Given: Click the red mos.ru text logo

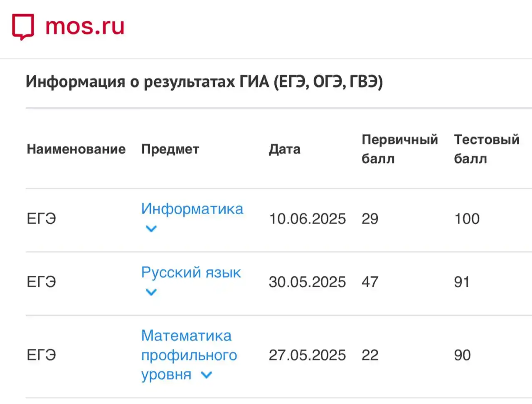Looking at the screenshot, I should point(84,26).
